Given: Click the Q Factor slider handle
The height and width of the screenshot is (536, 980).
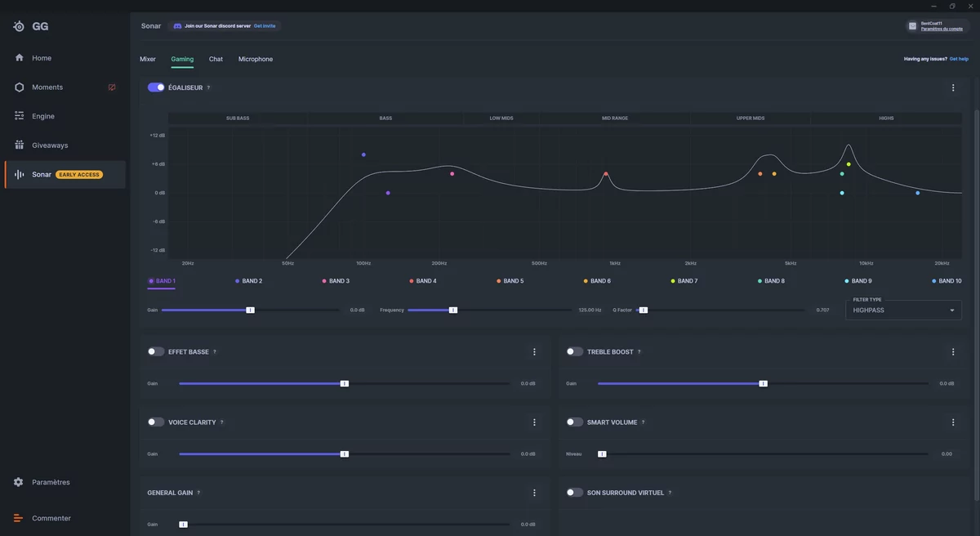Looking at the screenshot, I should (644, 310).
